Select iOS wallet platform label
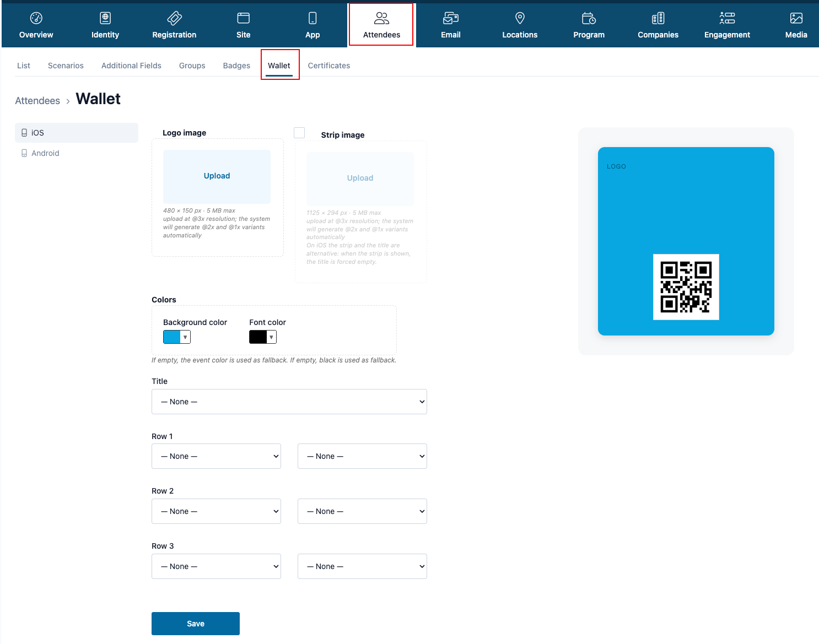The image size is (819, 644). pyautogui.click(x=37, y=133)
